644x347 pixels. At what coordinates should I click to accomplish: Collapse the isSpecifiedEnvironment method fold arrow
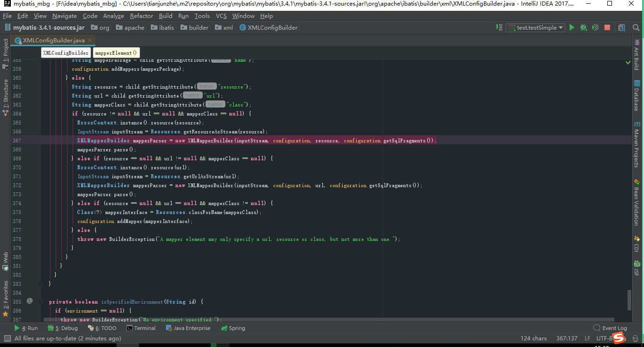40,302
